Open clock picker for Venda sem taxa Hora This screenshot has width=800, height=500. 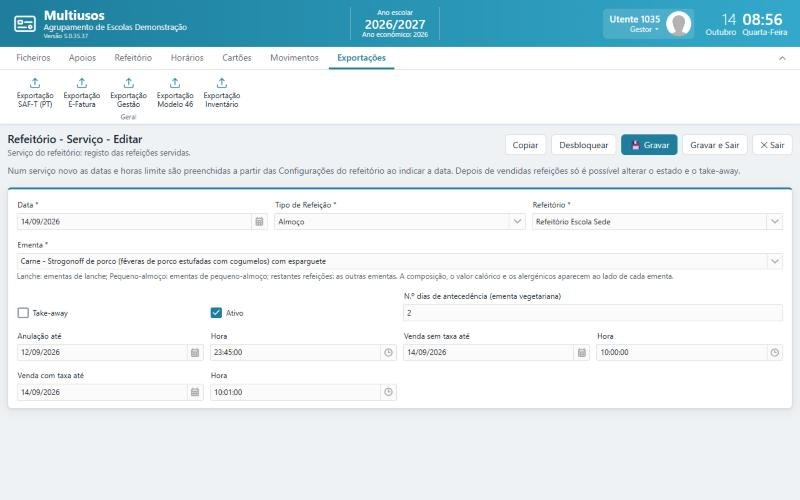774,353
